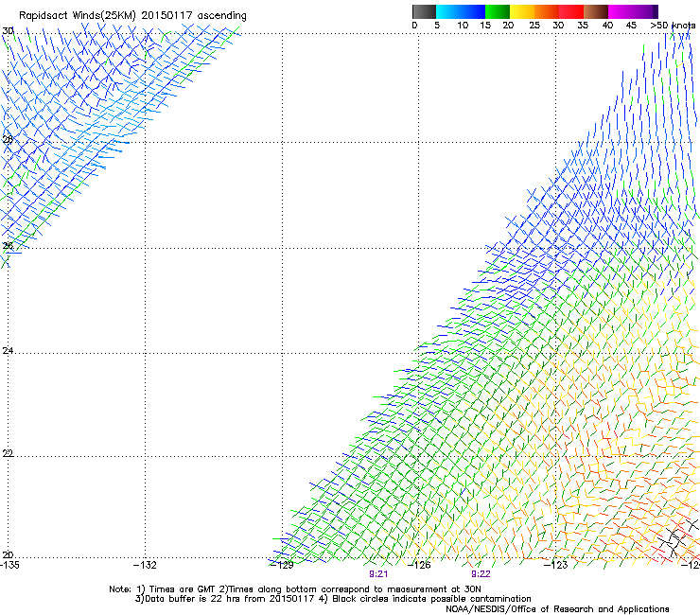Click the longitude axis label "-126"
The image size is (700, 615).
[419, 565]
